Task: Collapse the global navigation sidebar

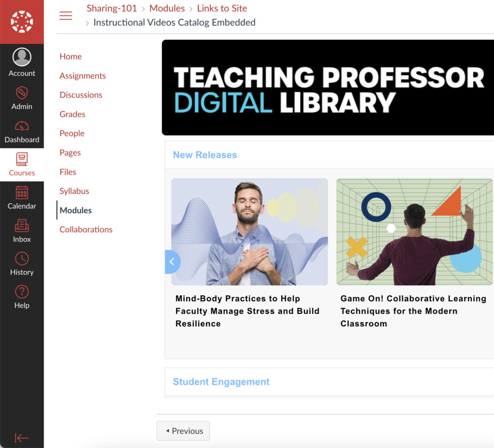Action: (22, 438)
